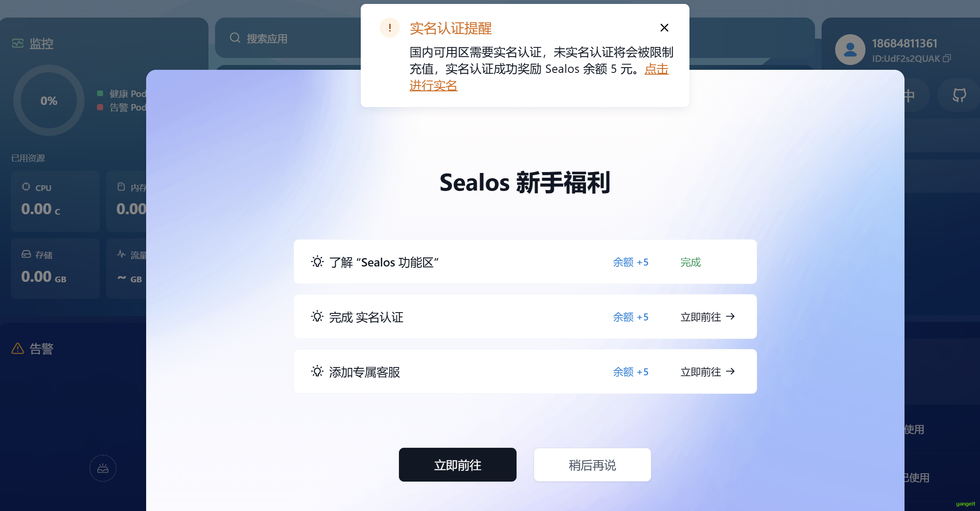Click the 0% usage progress ring
The image size is (980, 511).
(49, 101)
